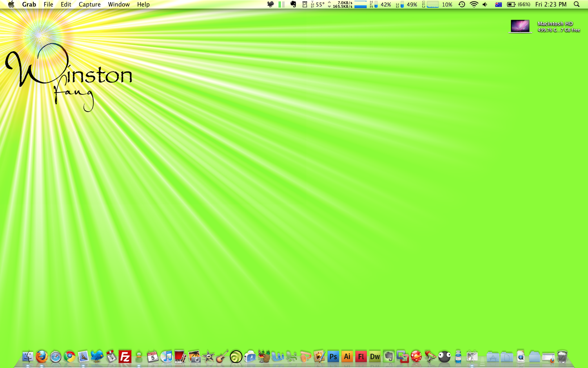Image resolution: width=588 pixels, height=368 pixels.
Task: Open the HandBrake pineapple icon
Action: pos(264,357)
